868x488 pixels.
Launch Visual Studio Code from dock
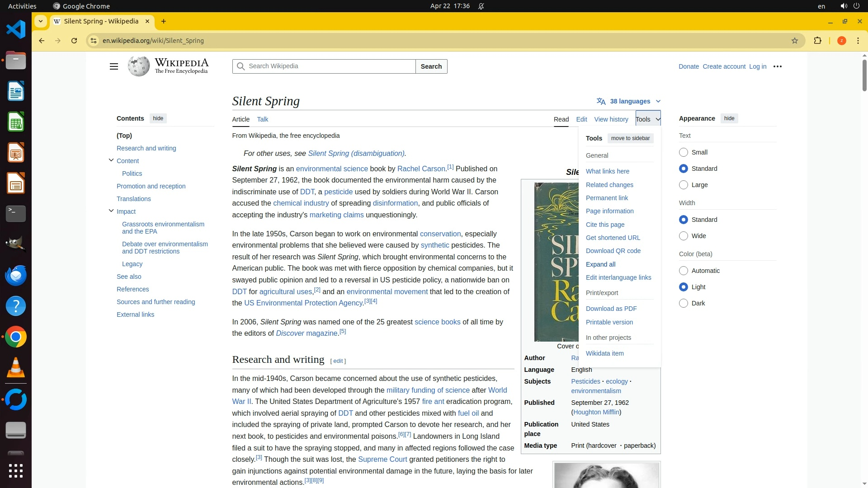(x=16, y=30)
